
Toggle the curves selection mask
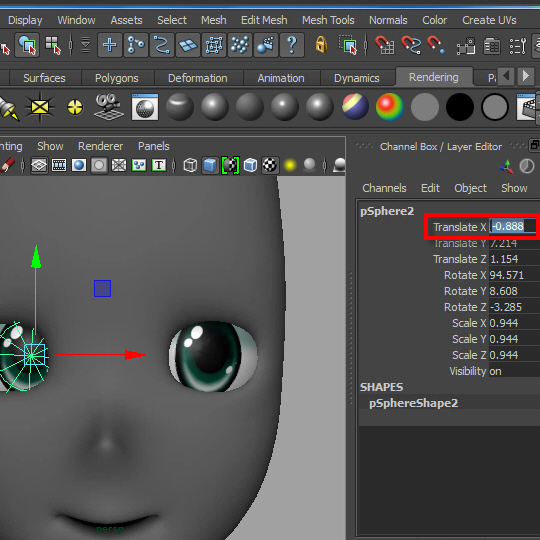pyautogui.click(x=162, y=45)
